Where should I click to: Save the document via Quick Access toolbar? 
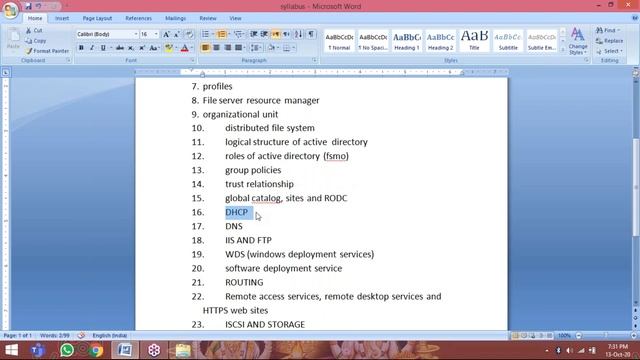tap(28, 6)
